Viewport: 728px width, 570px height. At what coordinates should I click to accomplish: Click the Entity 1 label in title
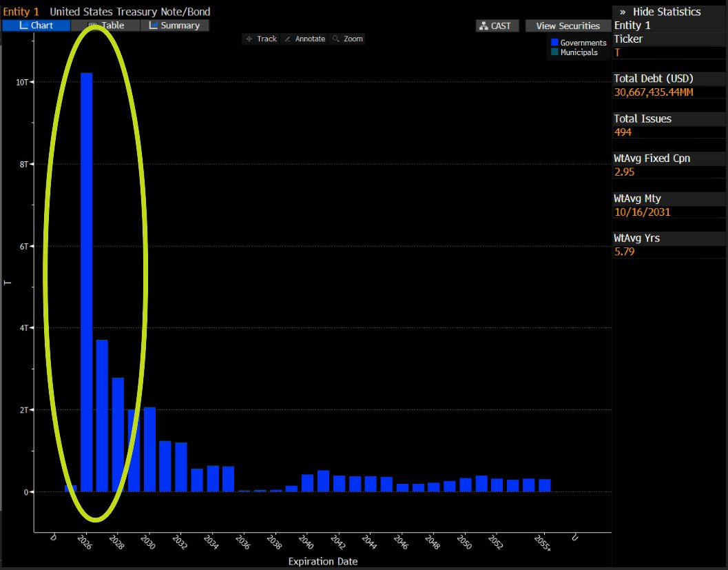(x=21, y=12)
